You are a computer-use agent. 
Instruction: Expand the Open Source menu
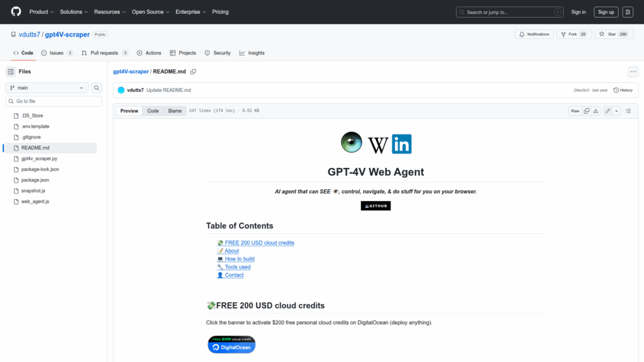[x=150, y=12]
